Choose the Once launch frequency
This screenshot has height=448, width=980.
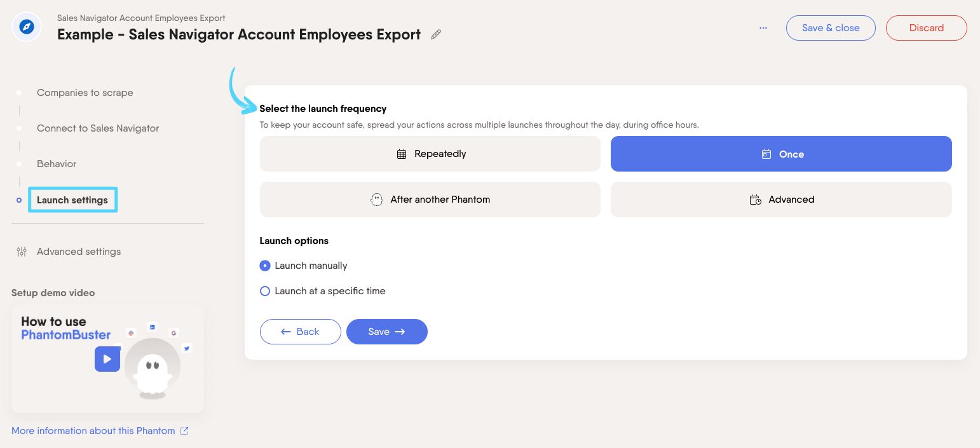click(781, 154)
